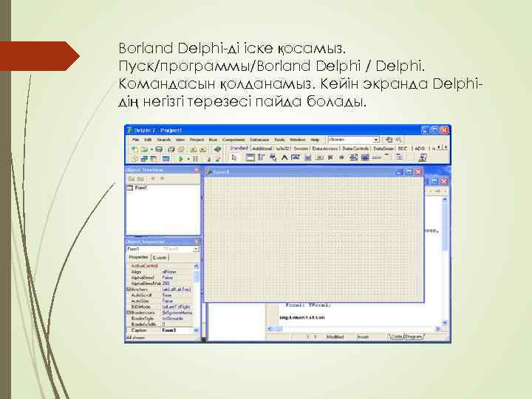Switch to the Data Controls palette tab

(355, 149)
